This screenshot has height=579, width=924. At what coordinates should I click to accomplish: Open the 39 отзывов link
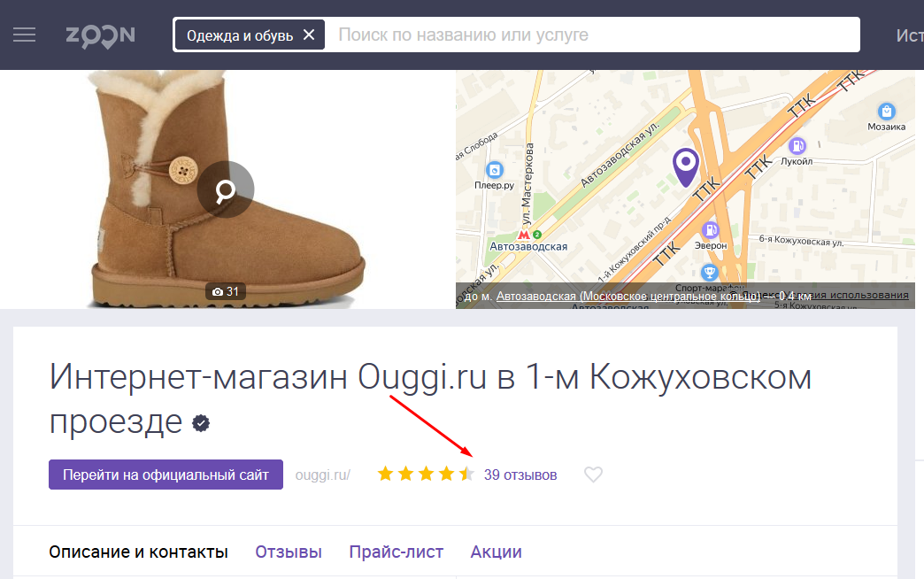coord(520,475)
